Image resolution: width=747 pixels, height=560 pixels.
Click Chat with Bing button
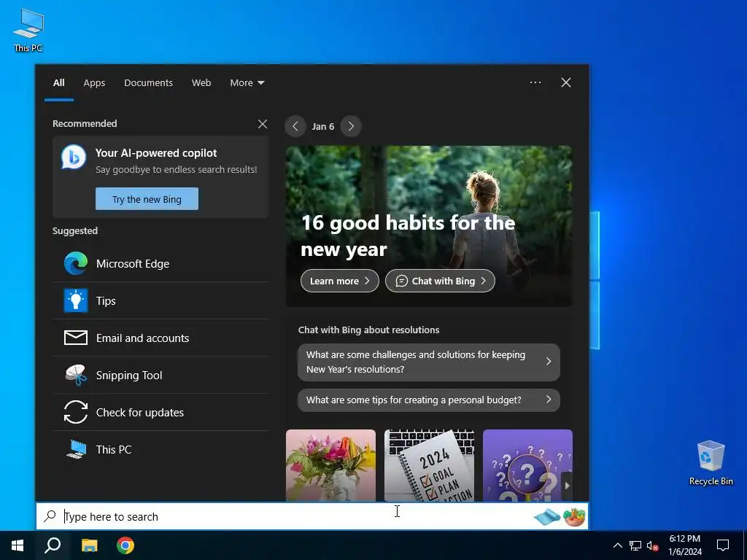[440, 281]
